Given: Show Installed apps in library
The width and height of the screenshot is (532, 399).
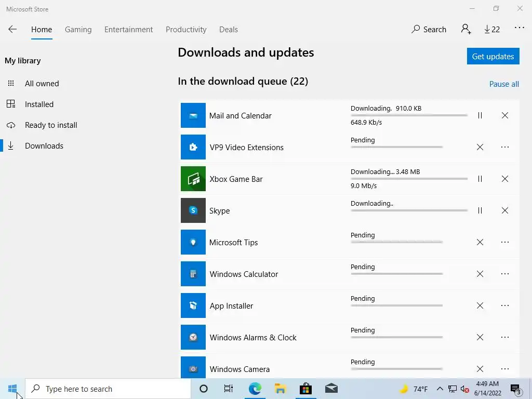Looking at the screenshot, I should click(39, 104).
